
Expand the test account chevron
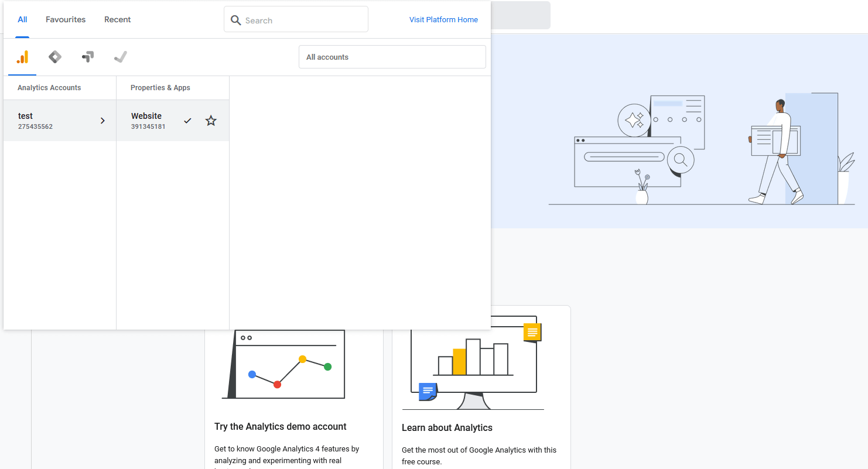[x=102, y=121]
